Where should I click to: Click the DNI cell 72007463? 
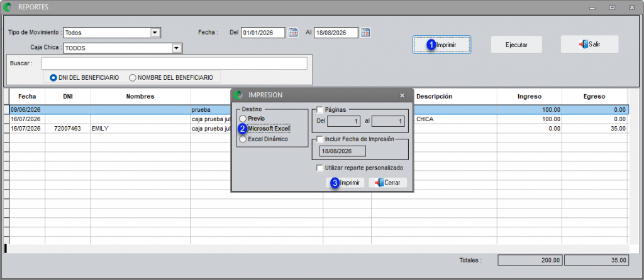(x=68, y=128)
